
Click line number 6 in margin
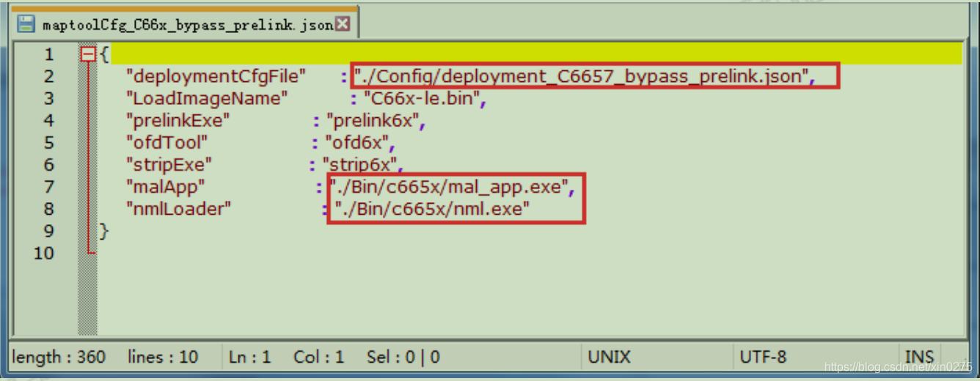pos(48,164)
